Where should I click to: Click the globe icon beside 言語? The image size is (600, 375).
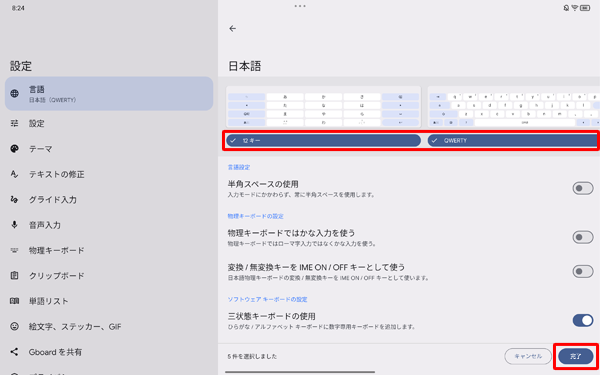(15, 93)
